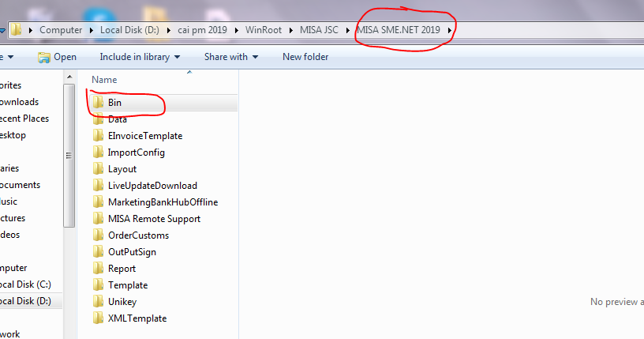Select the Report folder icon
The height and width of the screenshot is (339, 644).
coord(98,268)
